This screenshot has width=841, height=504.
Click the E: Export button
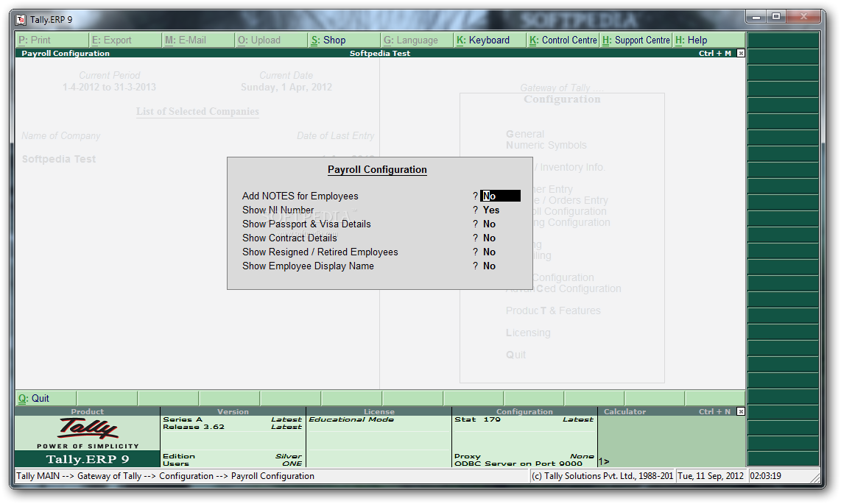point(125,40)
